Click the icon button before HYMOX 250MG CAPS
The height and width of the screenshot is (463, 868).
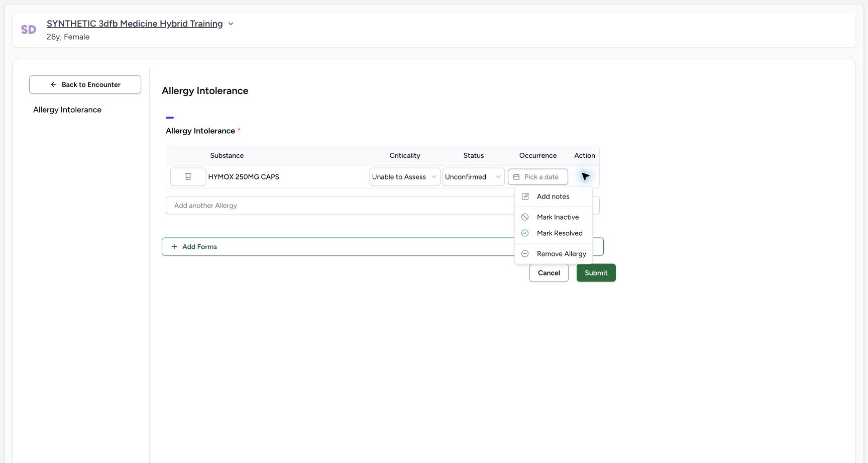pos(188,177)
